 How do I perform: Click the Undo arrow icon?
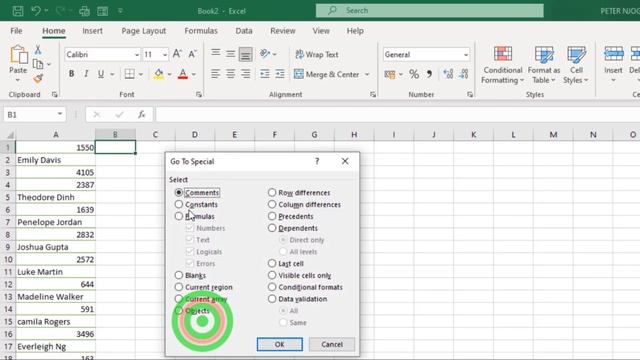36,11
